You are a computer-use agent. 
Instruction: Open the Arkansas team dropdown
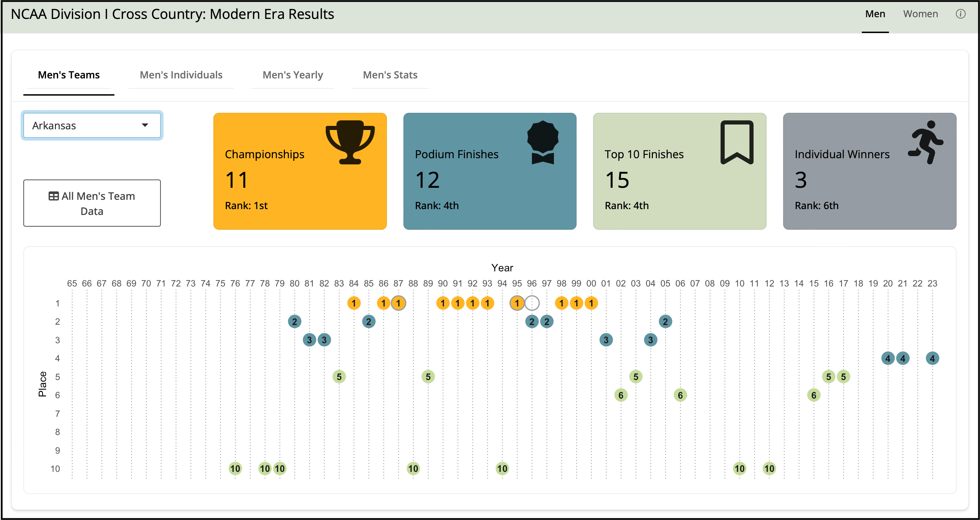click(x=92, y=125)
